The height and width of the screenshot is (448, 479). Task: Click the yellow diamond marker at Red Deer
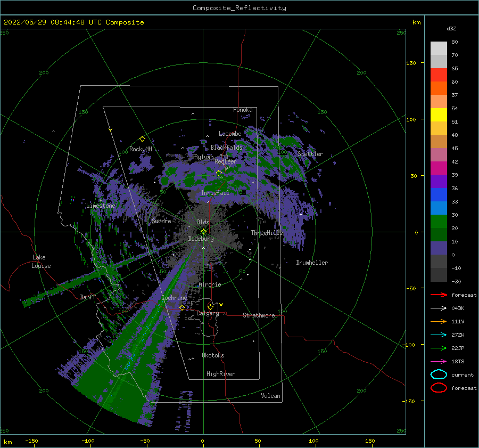tap(219, 173)
